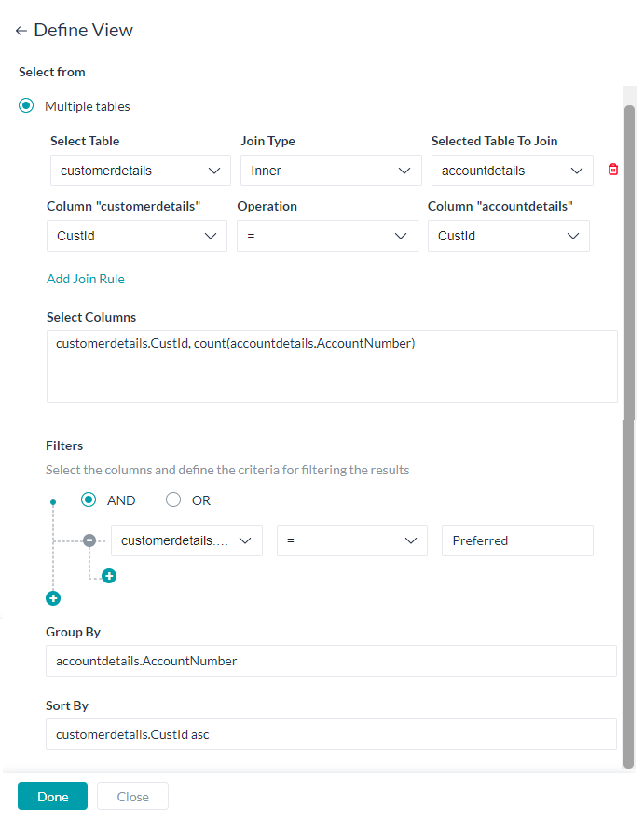Expand the join Operation dropdown
The image size is (644, 821).
pos(327,236)
